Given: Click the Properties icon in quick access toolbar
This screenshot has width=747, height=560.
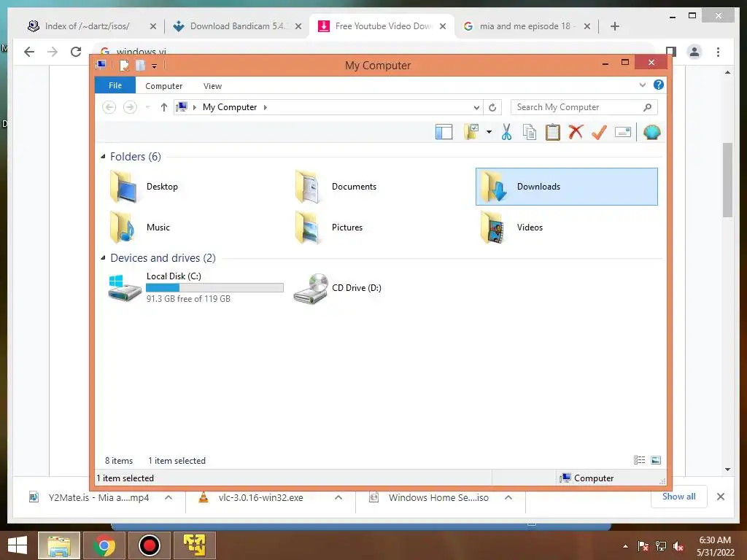Looking at the screenshot, I should click(124, 65).
